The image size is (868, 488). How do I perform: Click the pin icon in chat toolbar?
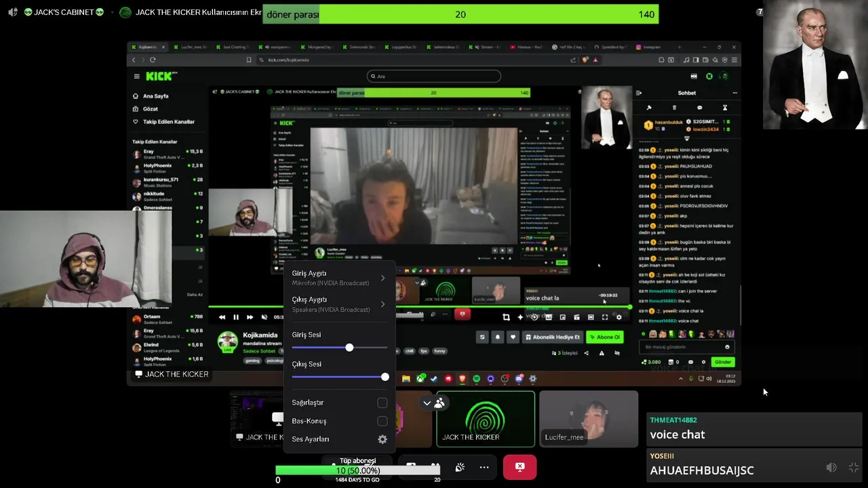[x=649, y=108]
